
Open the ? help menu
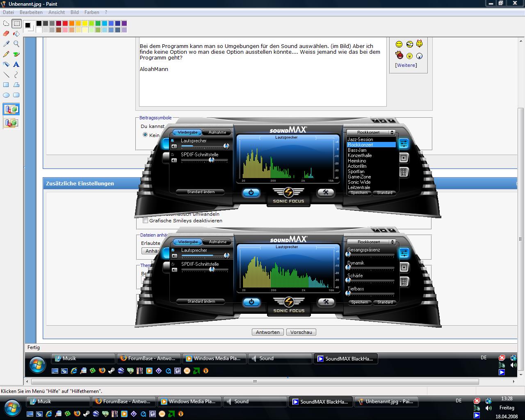pyautogui.click(x=106, y=12)
